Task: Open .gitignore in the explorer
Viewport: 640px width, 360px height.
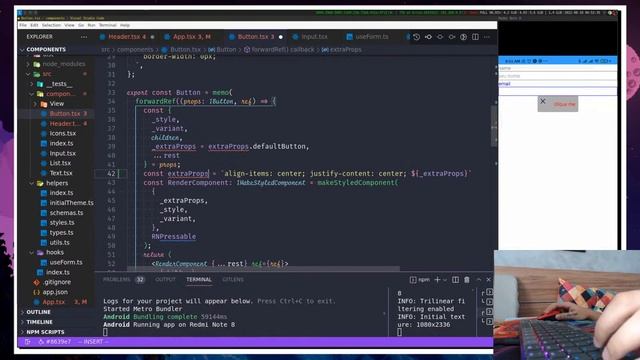Action: tap(56, 282)
